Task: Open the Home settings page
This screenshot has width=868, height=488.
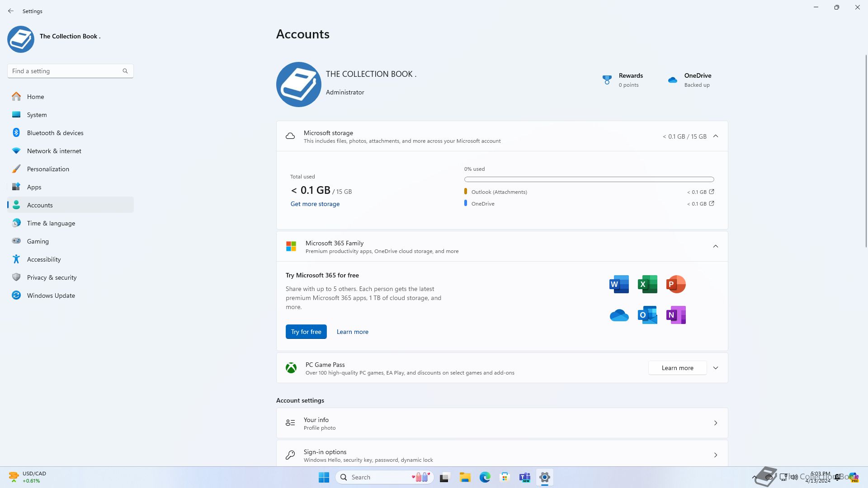Action: click(71, 97)
